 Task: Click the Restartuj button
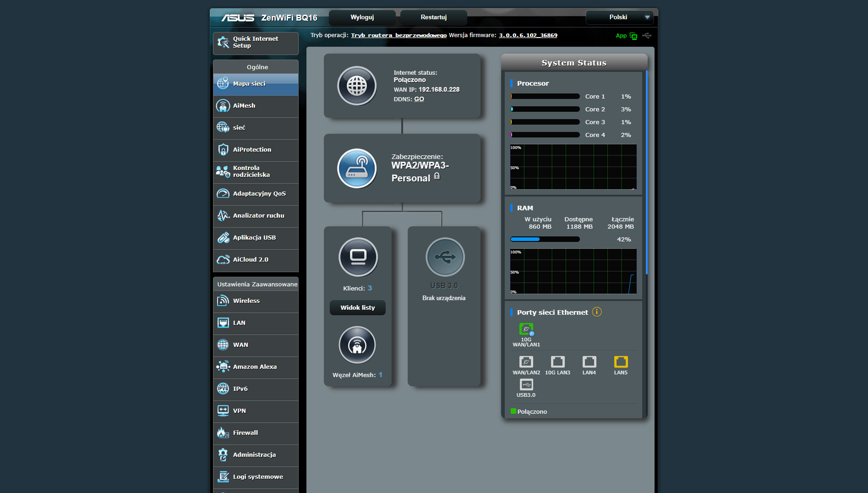tap(434, 17)
